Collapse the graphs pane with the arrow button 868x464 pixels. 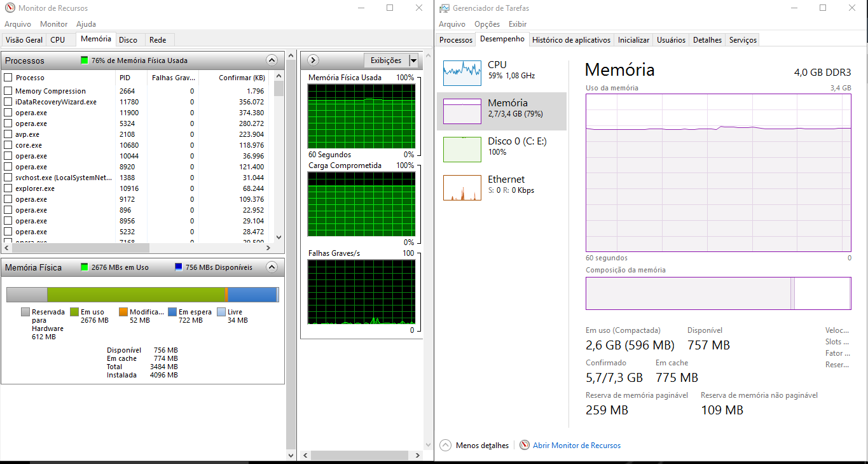click(312, 60)
